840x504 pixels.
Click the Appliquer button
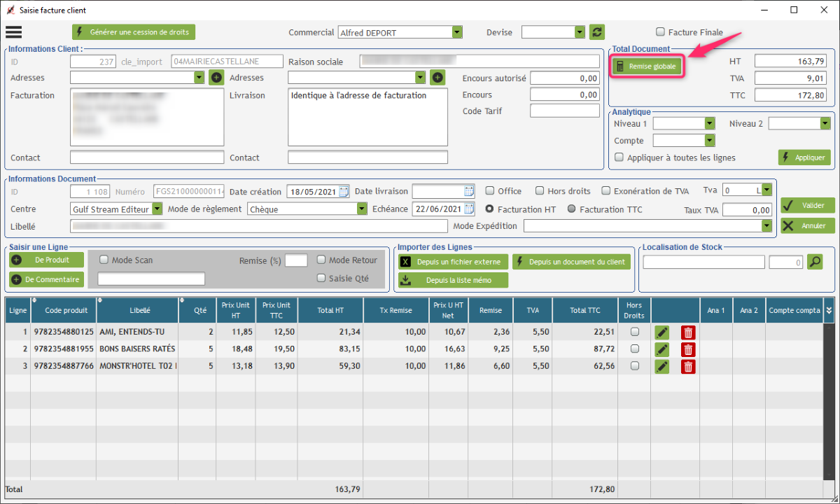804,157
